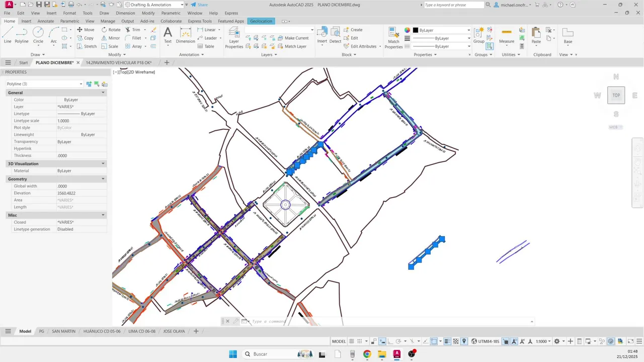Open the SAN MARTIN layout tab
The image size is (644, 362).
click(64, 331)
